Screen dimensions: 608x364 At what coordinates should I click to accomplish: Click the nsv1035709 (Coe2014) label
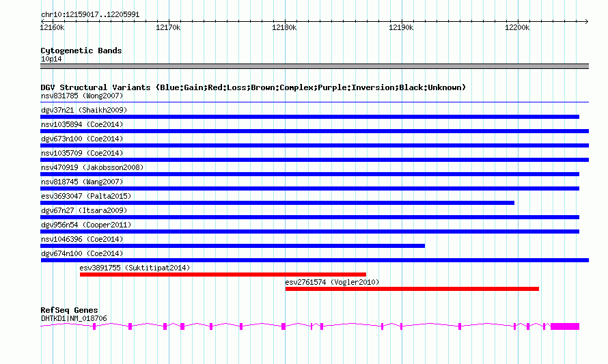coord(82,153)
